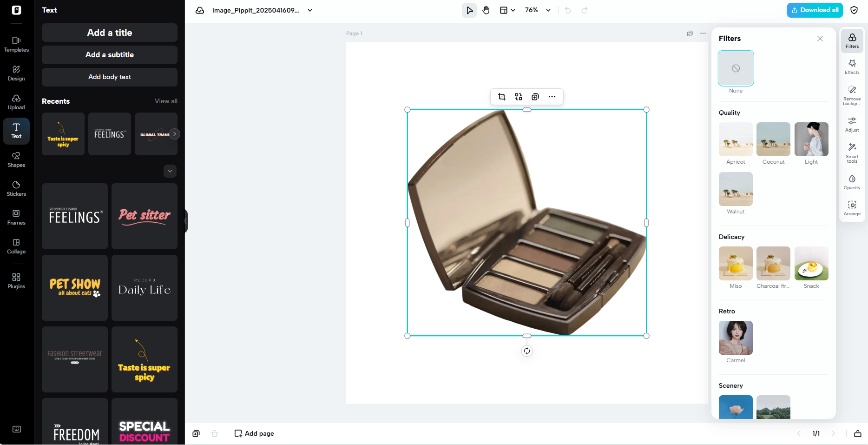Click the rotate handle below the image

pyautogui.click(x=527, y=351)
